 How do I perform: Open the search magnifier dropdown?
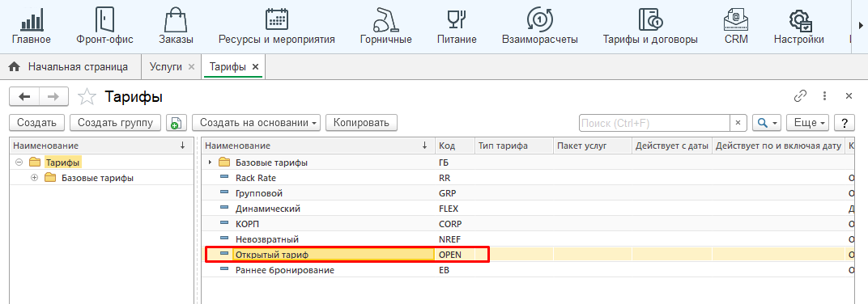767,123
